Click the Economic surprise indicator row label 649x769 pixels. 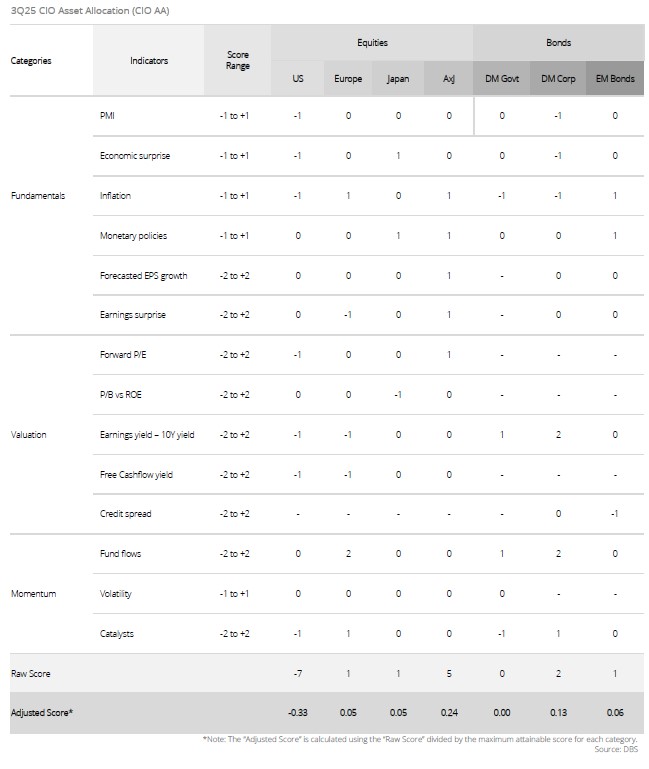tap(136, 155)
